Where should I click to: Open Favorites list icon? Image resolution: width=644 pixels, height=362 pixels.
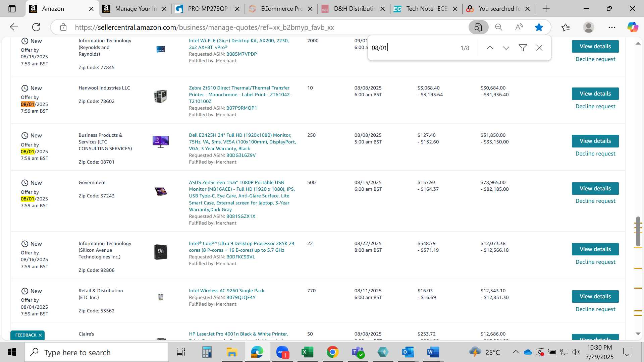pos(566,27)
